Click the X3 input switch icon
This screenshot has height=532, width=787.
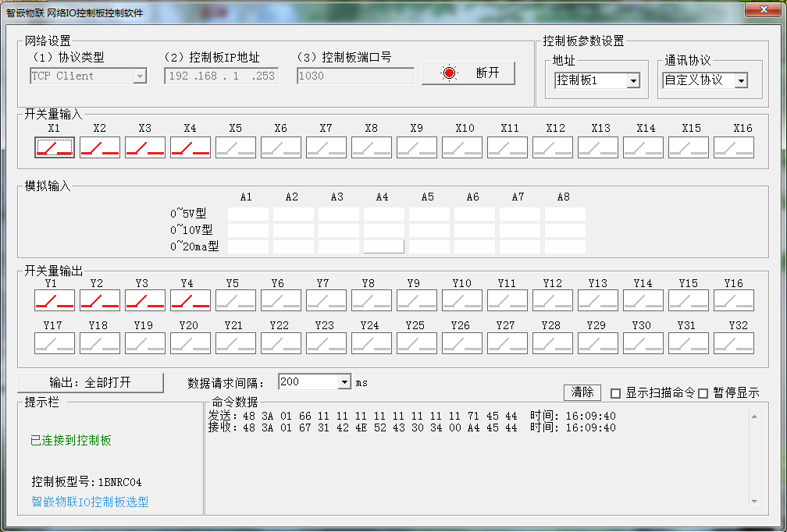pos(145,147)
